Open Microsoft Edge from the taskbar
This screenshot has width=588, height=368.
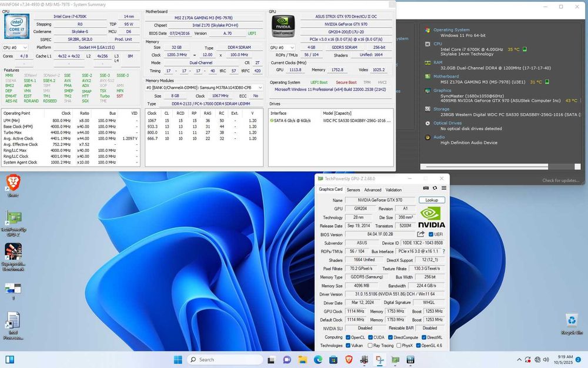point(318,359)
